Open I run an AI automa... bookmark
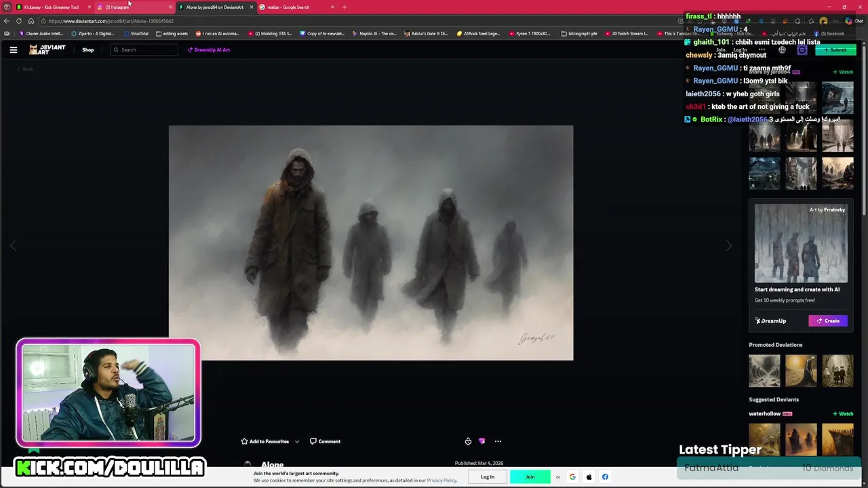 coord(217,33)
